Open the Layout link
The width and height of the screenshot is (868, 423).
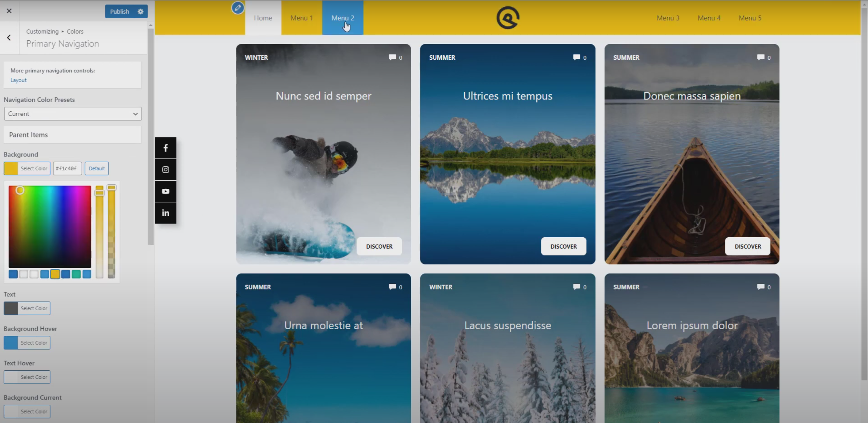18,80
